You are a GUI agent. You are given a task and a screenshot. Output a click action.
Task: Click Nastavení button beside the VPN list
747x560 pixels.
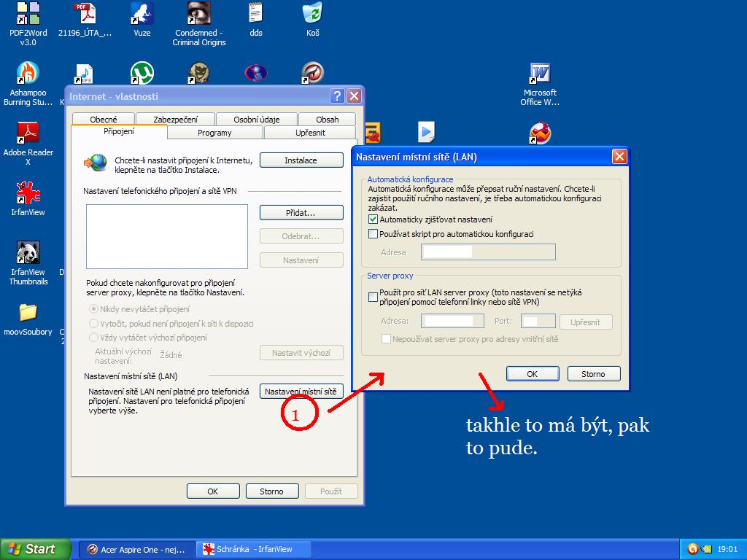301,260
